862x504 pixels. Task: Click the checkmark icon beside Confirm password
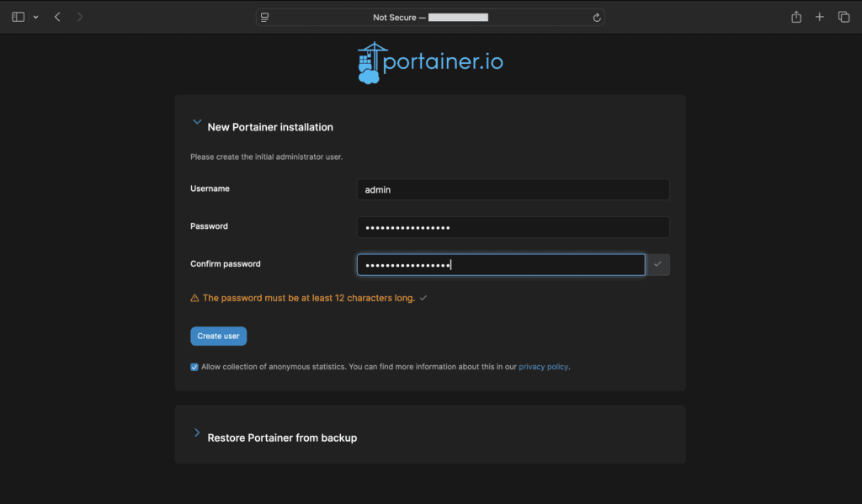click(x=657, y=264)
